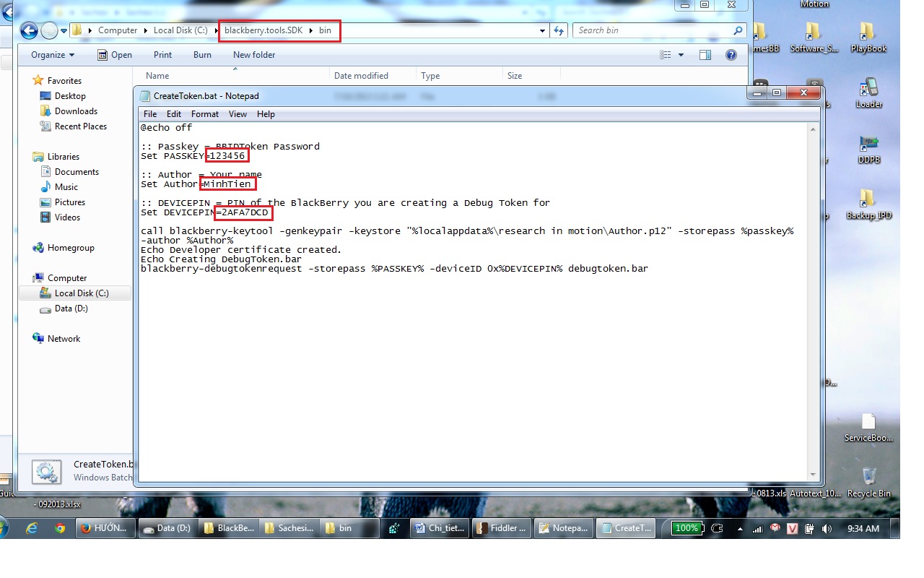The image size is (924, 578).
Task: Click the blue Help question mark icon
Action: tap(731, 55)
